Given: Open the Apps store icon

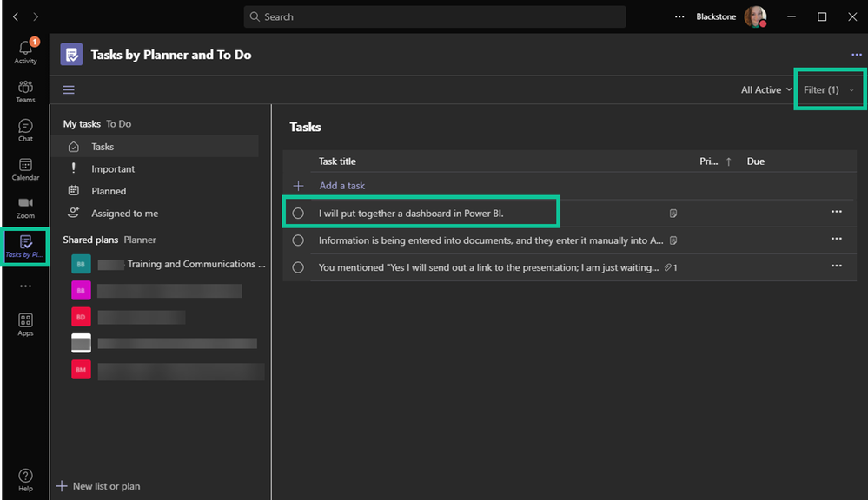Looking at the screenshot, I should pyautogui.click(x=25, y=325).
